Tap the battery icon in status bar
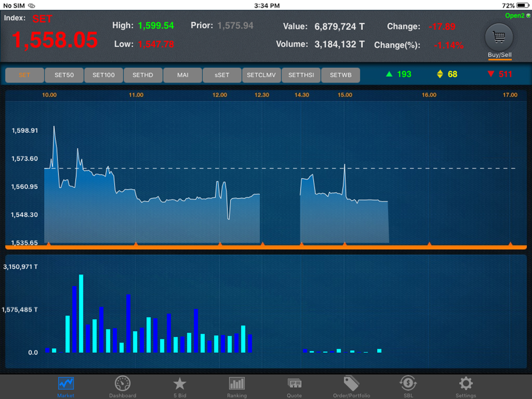Image resolution: width=532 pixels, height=399 pixels. click(522, 5)
